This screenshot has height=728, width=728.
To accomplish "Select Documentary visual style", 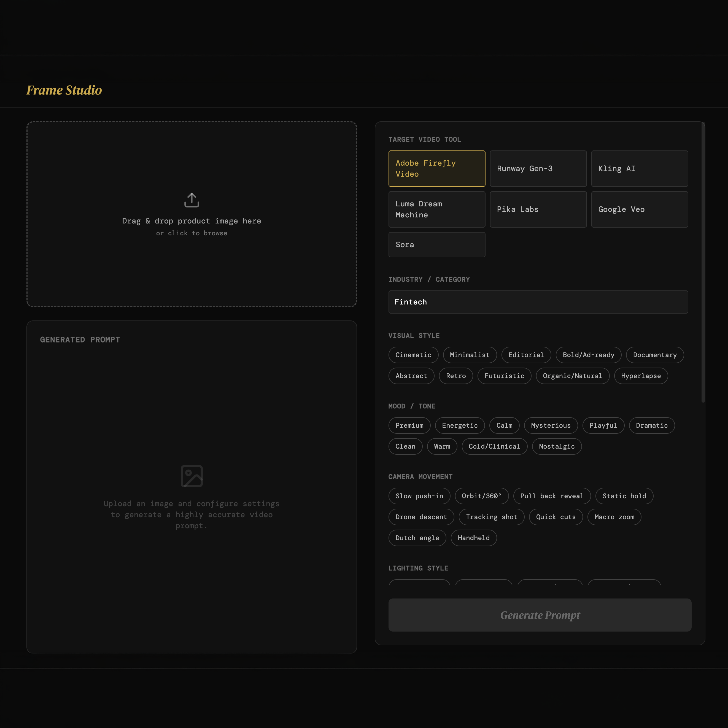I will [654, 355].
